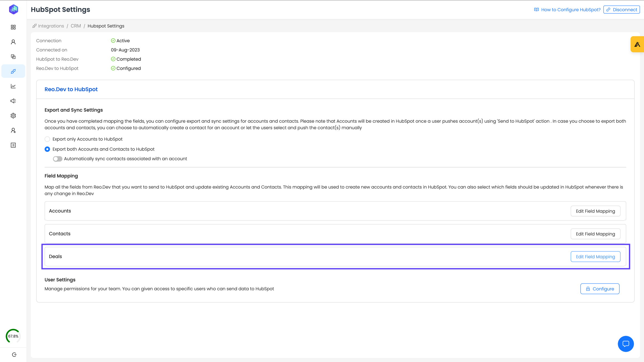Click the megaphone campaigns sidebar icon
This screenshot has height=362, width=644.
(13, 101)
